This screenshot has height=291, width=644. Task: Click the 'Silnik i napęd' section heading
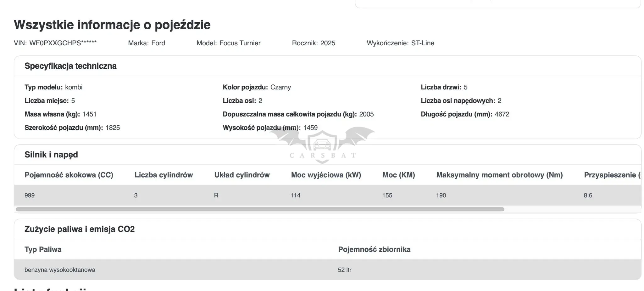click(51, 155)
